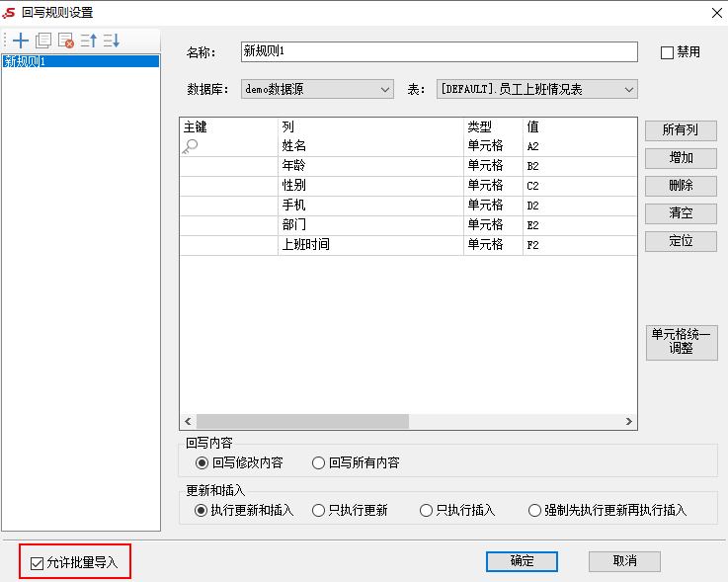
Task: Click the horizontal scrollbar thumb in the table
Action: [302, 421]
